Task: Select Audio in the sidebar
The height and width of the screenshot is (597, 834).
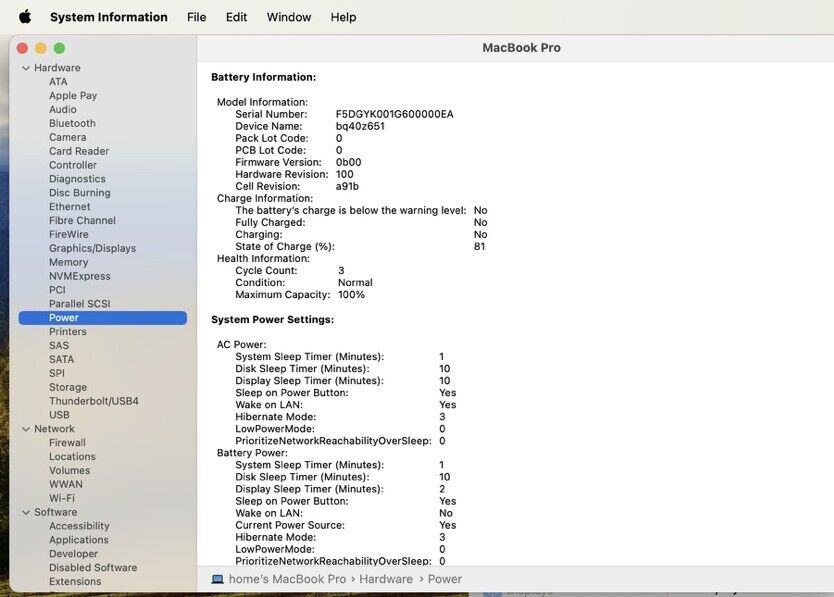Action: point(63,109)
